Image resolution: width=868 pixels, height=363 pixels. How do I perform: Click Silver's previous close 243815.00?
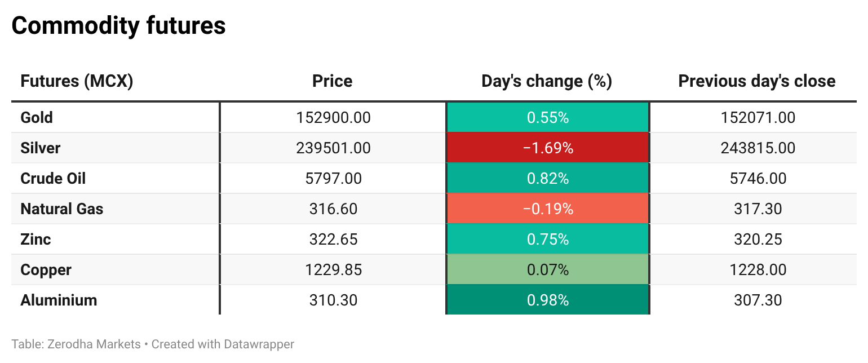758,148
